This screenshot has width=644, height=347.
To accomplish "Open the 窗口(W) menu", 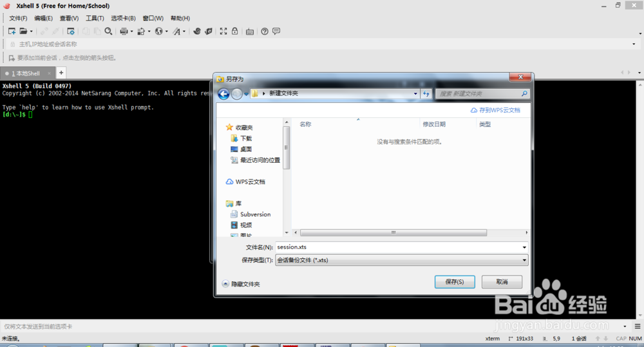I will tap(153, 18).
